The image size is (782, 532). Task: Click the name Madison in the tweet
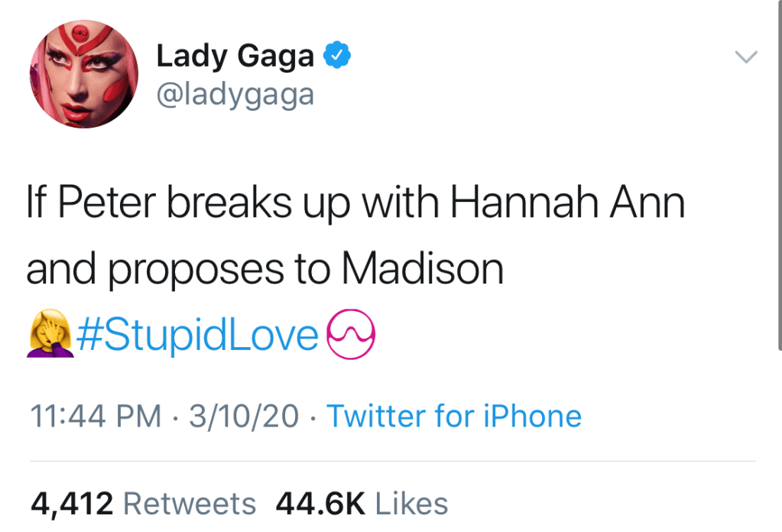[x=423, y=271]
